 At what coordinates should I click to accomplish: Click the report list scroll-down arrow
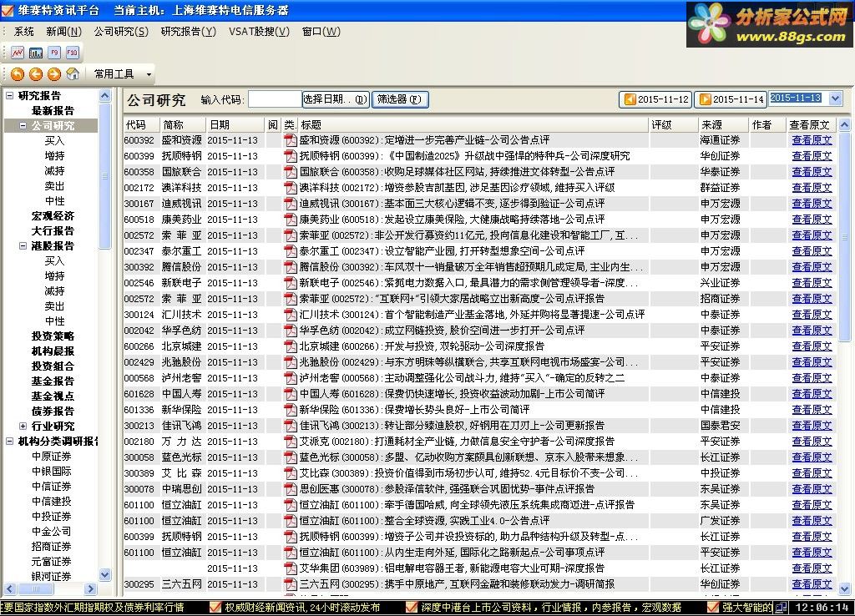click(x=844, y=588)
